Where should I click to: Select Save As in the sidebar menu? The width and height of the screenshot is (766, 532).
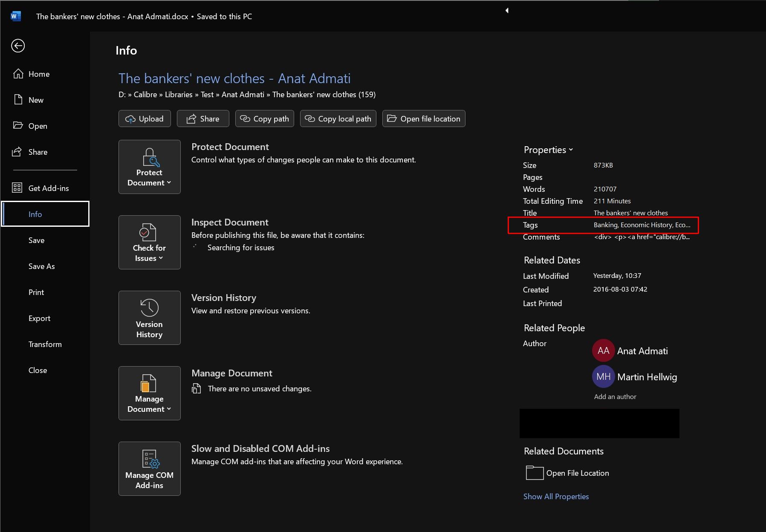coord(41,266)
